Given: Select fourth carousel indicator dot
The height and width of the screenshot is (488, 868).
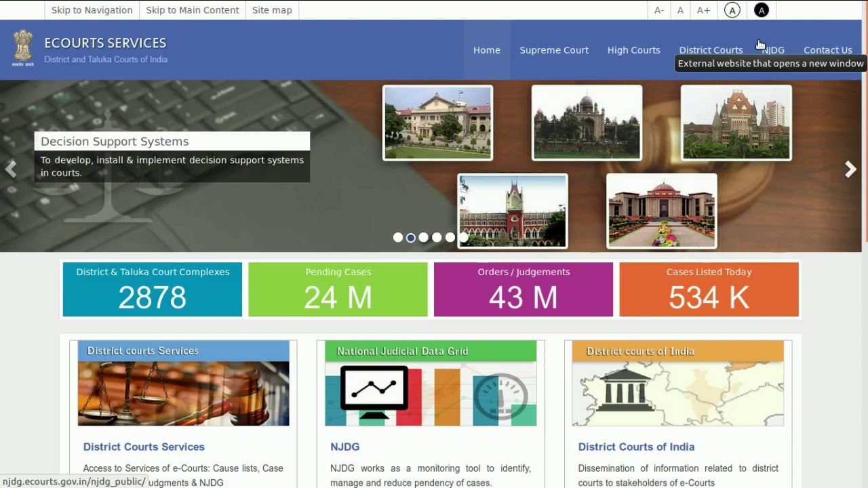Looking at the screenshot, I should [x=437, y=237].
